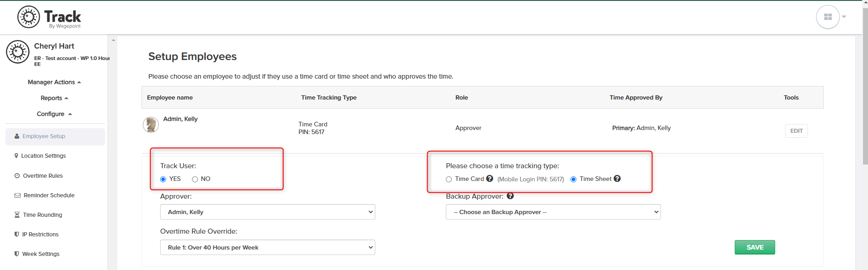Click the Backup Approver help question icon
Screen dimensions: 868x270
pos(510,196)
